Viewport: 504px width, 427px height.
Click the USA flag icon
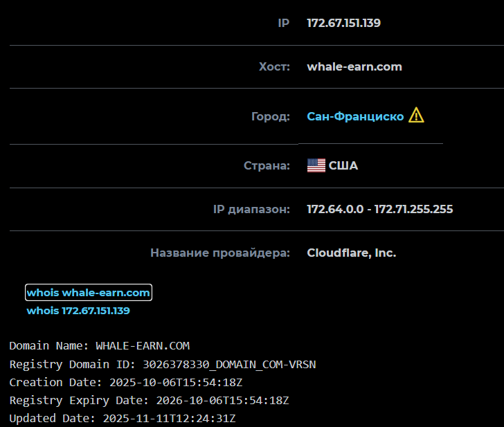click(316, 165)
